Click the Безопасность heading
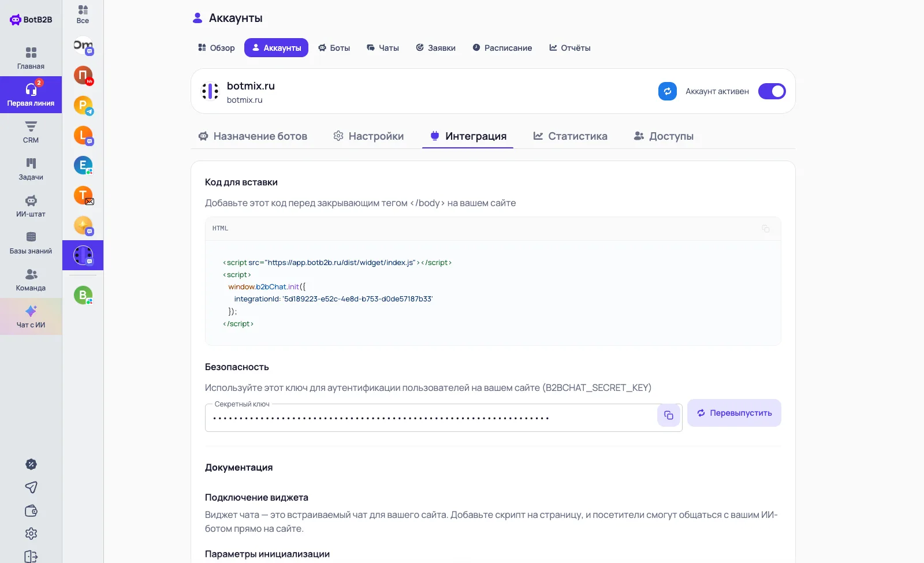 pos(237,367)
